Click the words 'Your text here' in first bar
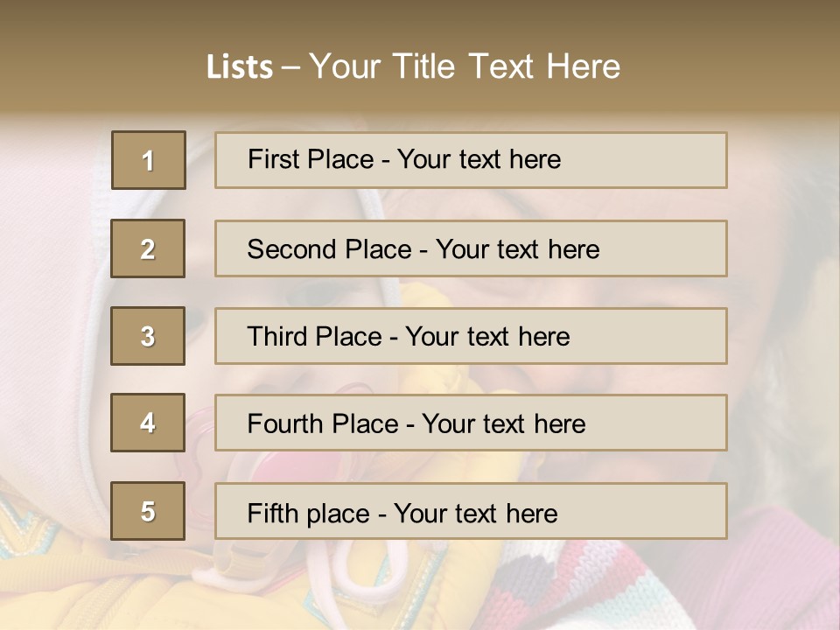840x630 pixels. click(x=479, y=159)
